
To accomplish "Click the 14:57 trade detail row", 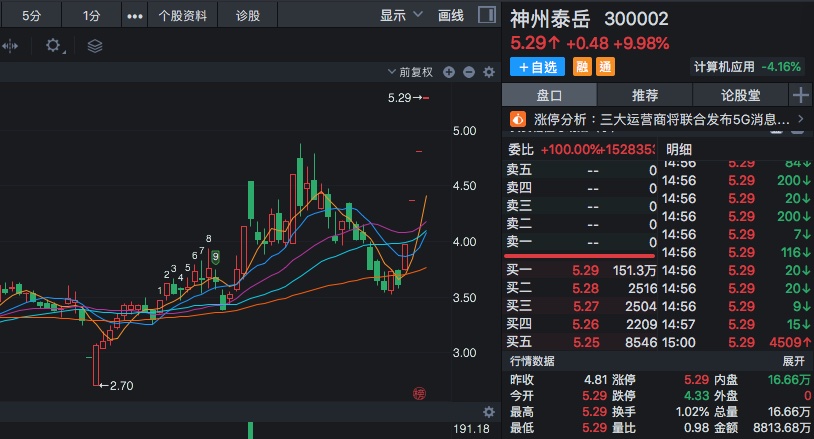I will click(736, 324).
